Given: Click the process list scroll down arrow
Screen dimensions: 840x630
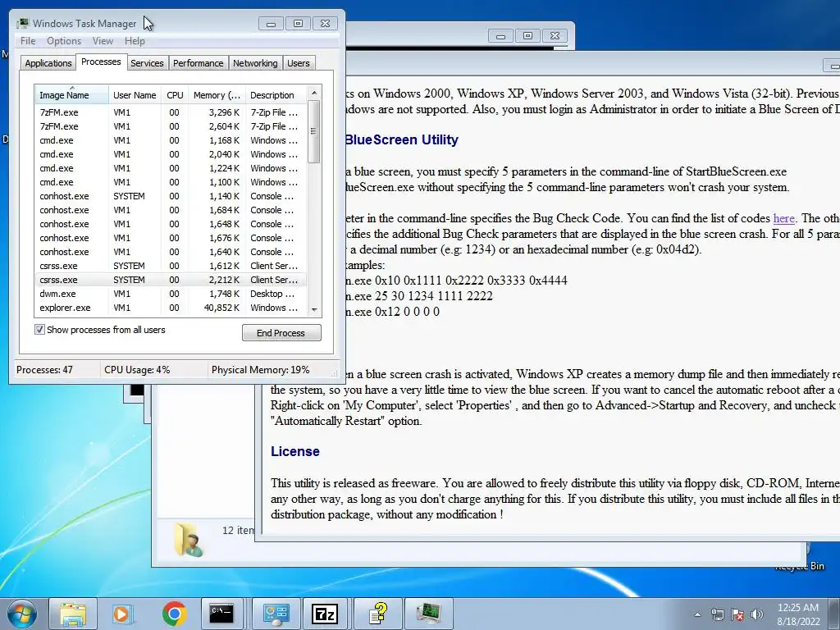Looking at the screenshot, I should 314,309.
